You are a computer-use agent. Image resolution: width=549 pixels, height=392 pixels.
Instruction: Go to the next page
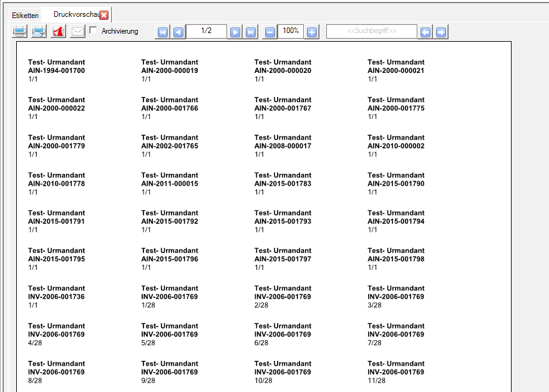(x=235, y=32)
